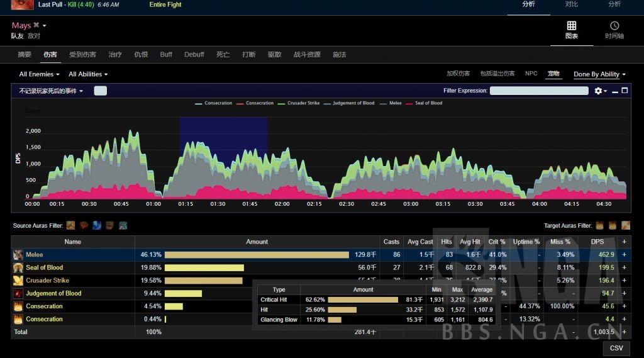Switch to the 摘要 tab

pyautogui.click(x=25, y=54)
